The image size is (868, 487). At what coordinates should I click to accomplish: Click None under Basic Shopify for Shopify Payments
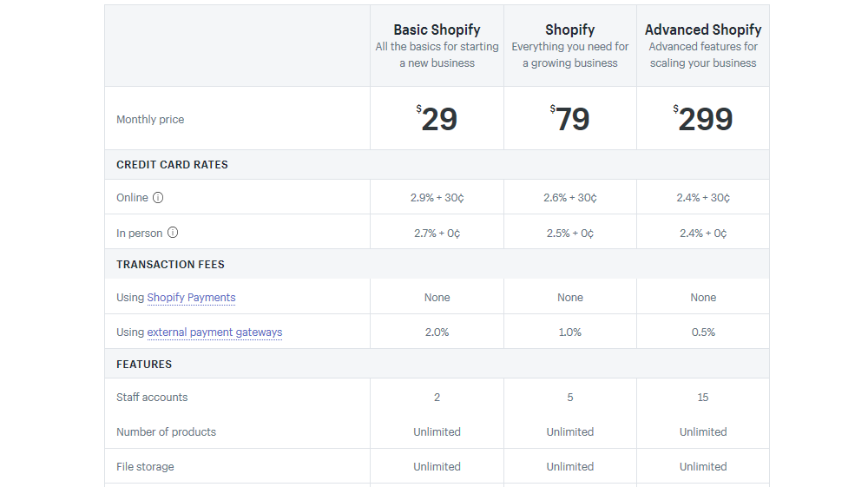pyautogui.click(x=437, y=297)
